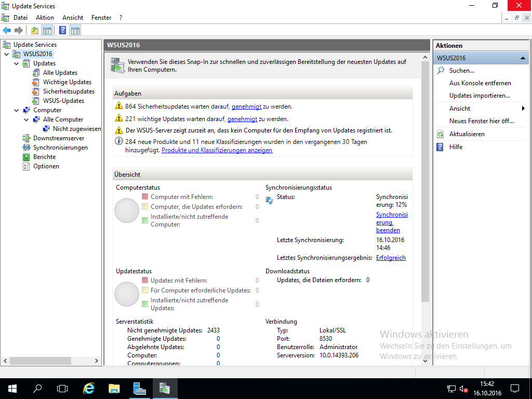
Task: Click the tree pane horizontal scrollbar thumb
Action: (x=41, y=361)
